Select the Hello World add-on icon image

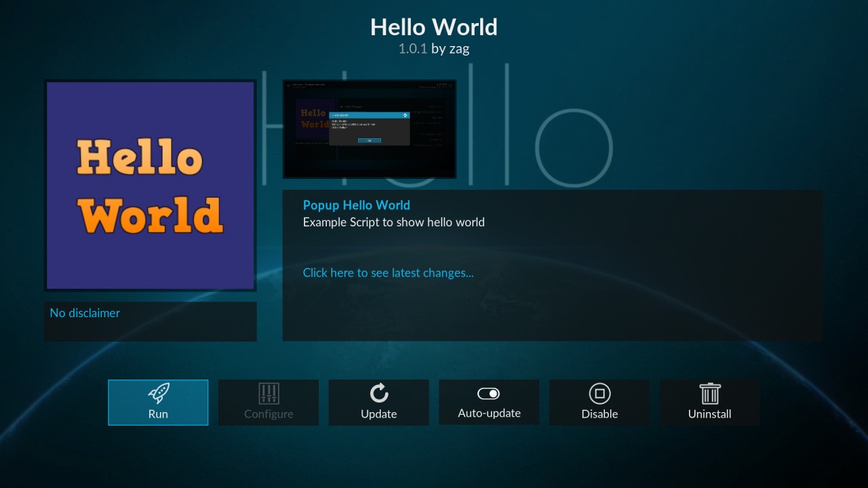151,186
